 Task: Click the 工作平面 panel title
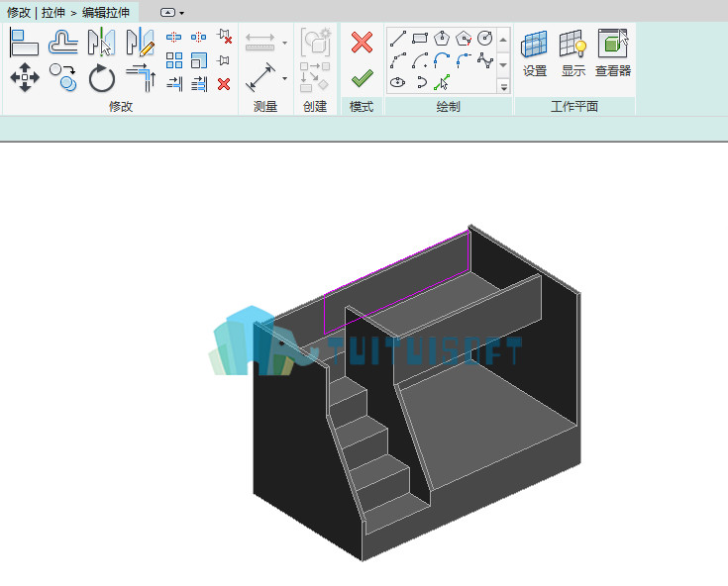(x=574, y=106)
